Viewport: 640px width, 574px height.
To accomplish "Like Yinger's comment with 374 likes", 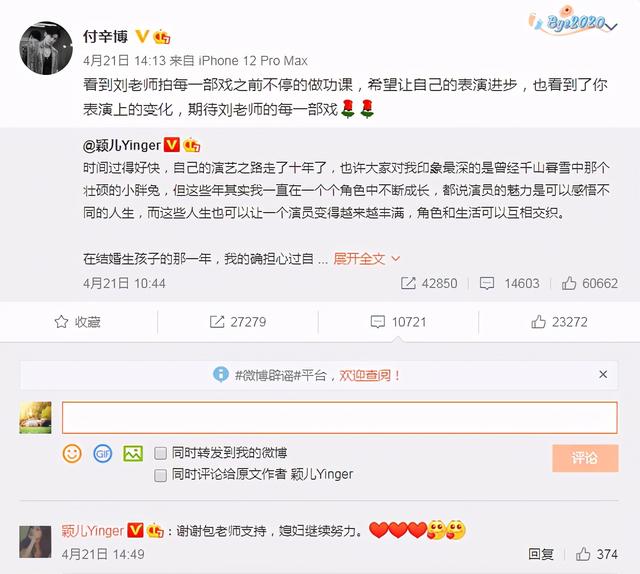I will (597, 554).
